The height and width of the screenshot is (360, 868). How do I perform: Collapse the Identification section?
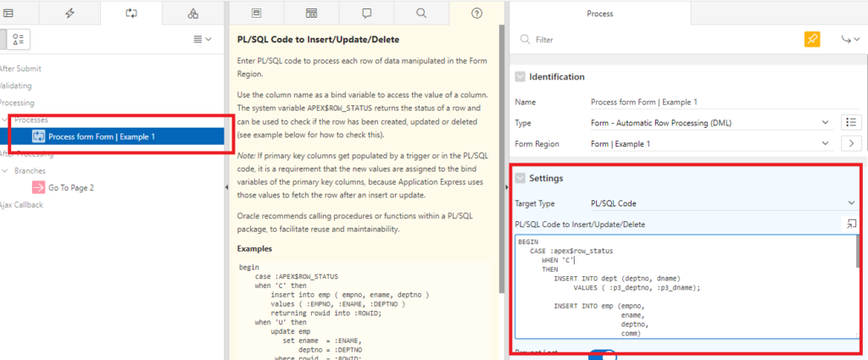click(x=520, y=77)
